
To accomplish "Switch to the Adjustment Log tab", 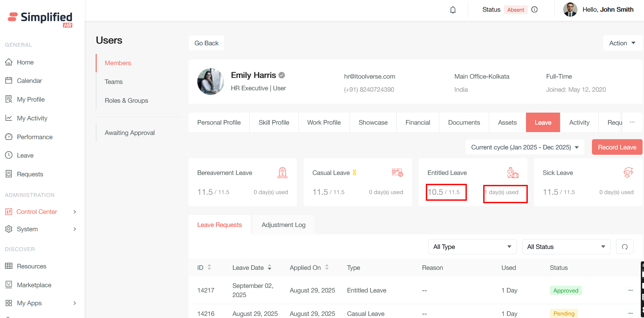I will pyautogui.click(x=283, y=225).
